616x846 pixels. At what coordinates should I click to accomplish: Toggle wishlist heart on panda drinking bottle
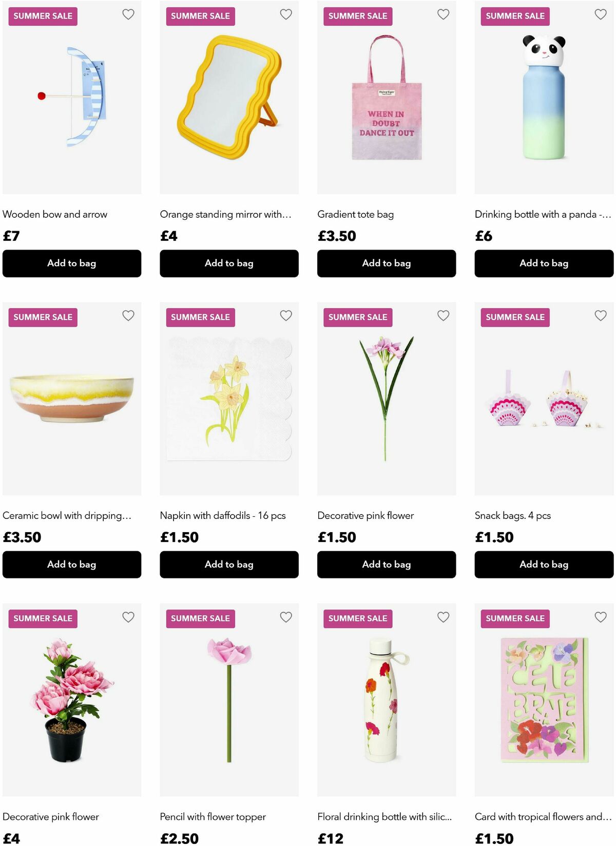click(x=601, y=14)
